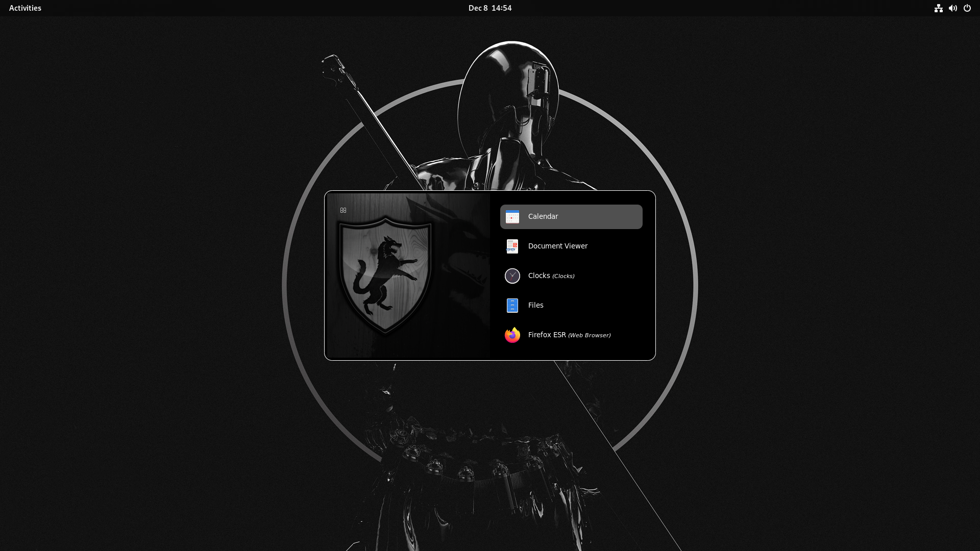This screenshot has width=980, height=551.
Task: Open the network status icon in top bar
Action: [938, 8]
